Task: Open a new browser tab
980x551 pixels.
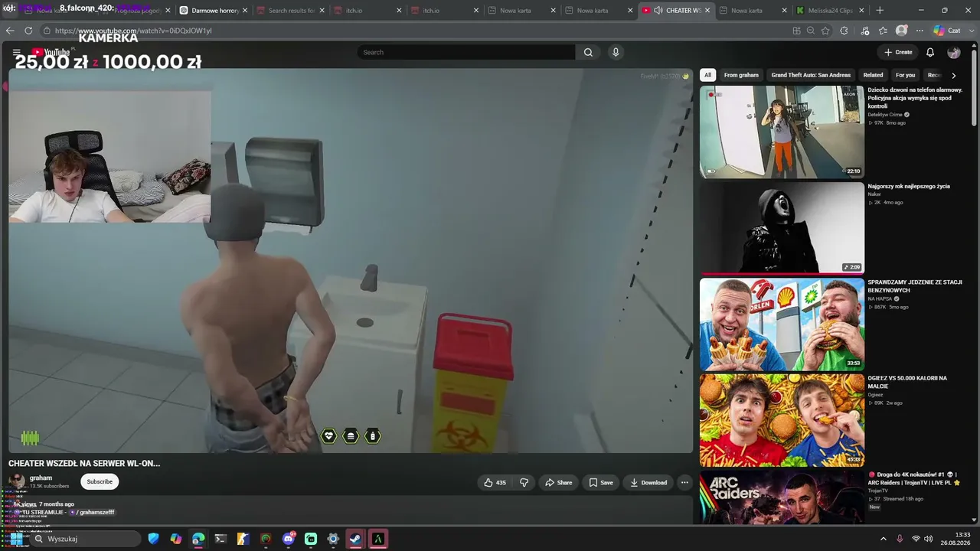Action: [x=880, y=11]
